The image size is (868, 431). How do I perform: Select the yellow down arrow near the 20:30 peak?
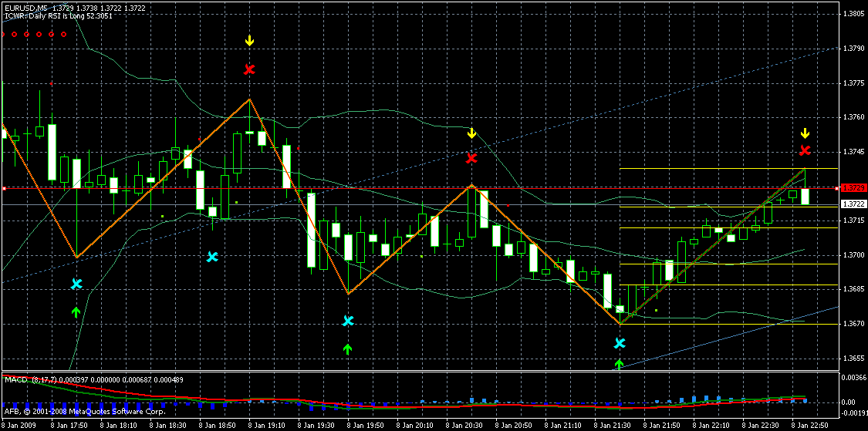472,133
